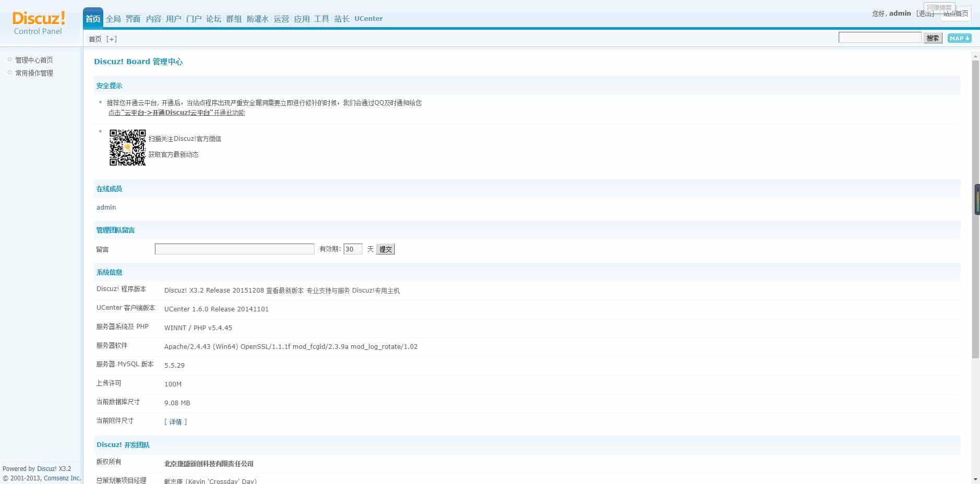980x484 pixels.
Task: Switch to the 首页 top tab
Action: [x=93, y=18]
